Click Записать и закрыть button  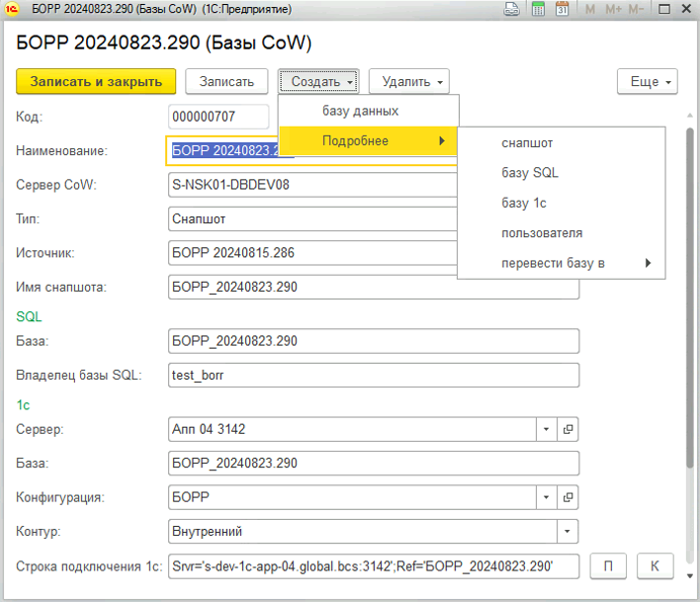96,81
